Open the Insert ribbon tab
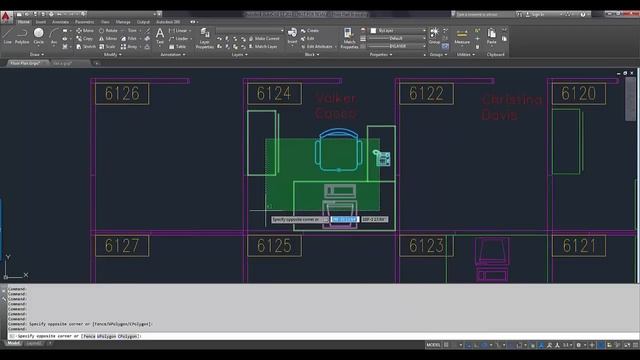 point(41,22)
